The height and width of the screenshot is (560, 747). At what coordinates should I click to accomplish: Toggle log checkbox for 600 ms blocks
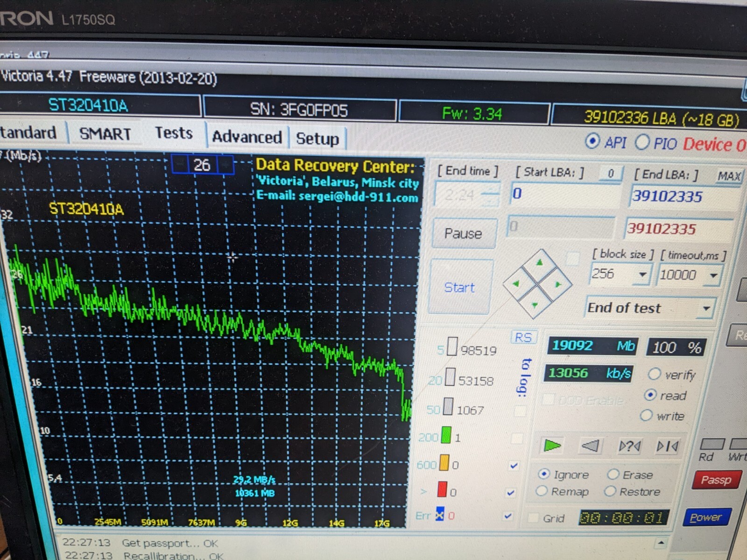point(514,465)
